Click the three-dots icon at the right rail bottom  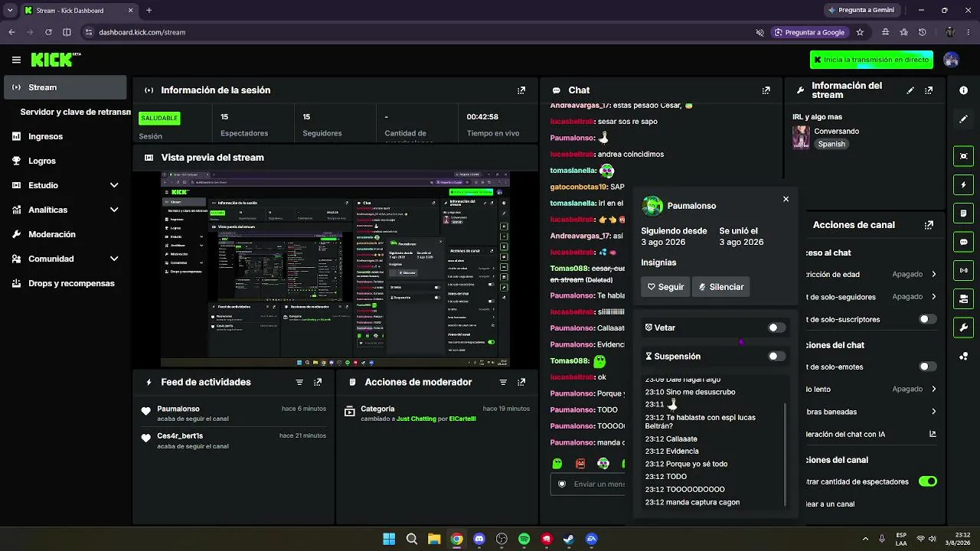[x=963, y=356]
